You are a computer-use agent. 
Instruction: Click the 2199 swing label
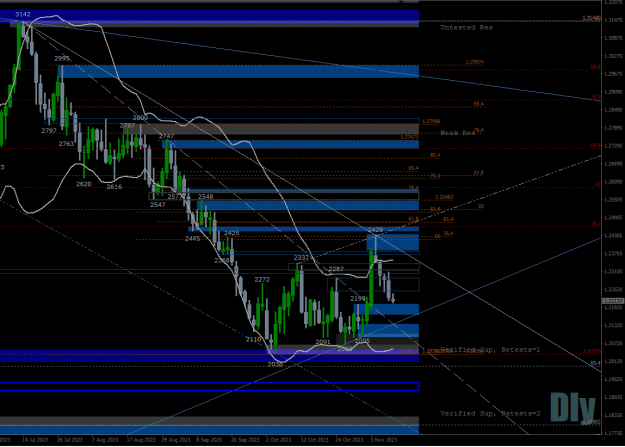[358, 298]
